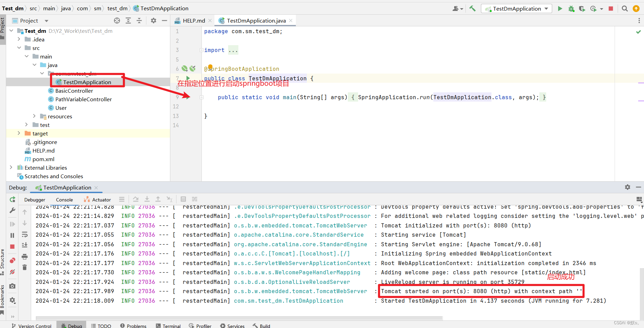Take a thread dump using camera icon
Image resolution: width=644 pixels, height=328 pixels.
point(12,286)
